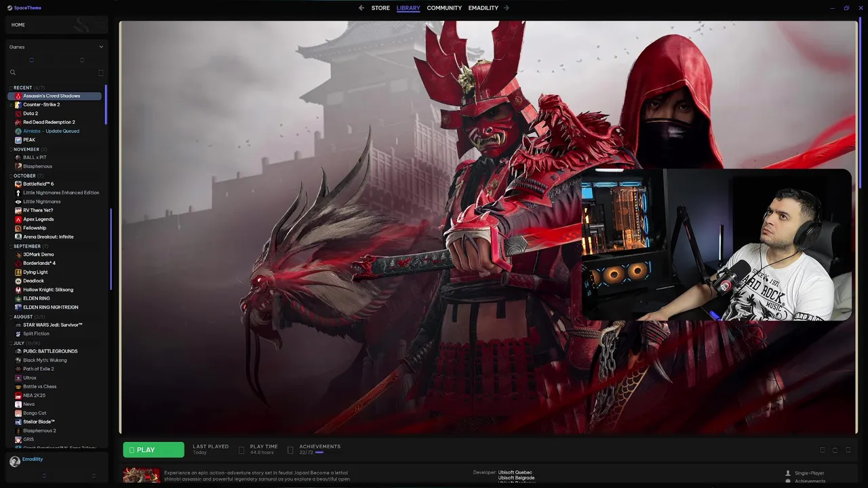Open the Apex Legends icon

(x=18, y=220)
